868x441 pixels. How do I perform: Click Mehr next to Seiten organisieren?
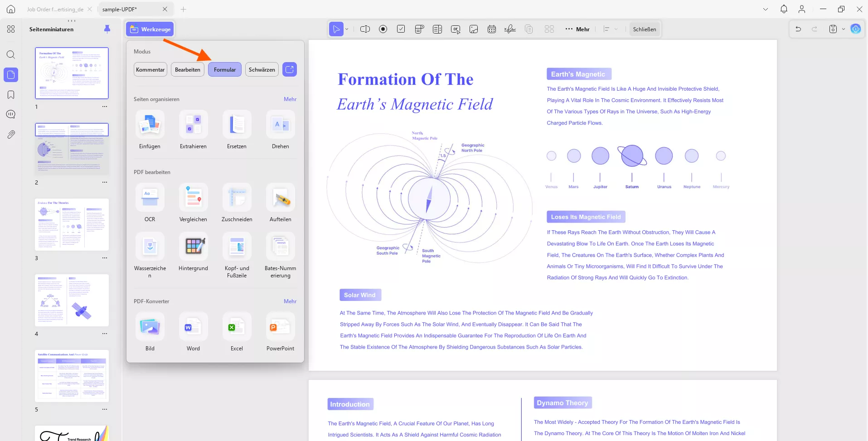[290, 99]
